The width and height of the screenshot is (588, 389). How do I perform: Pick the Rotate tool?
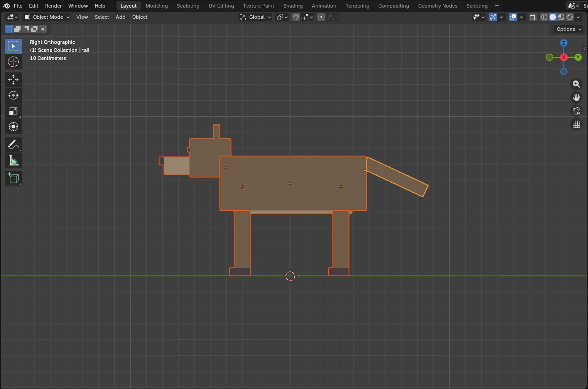pyautogui.click(x=13, y=95)
